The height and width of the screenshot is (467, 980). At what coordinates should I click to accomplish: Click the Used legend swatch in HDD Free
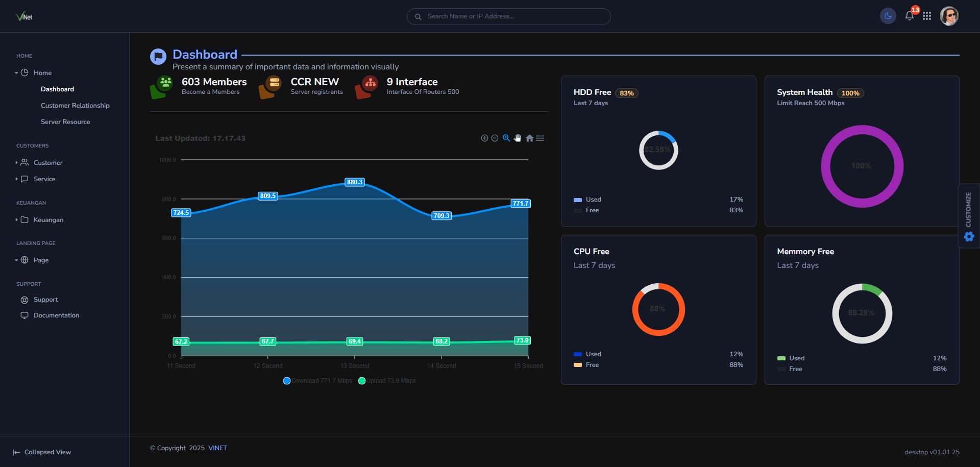point(578,200)
